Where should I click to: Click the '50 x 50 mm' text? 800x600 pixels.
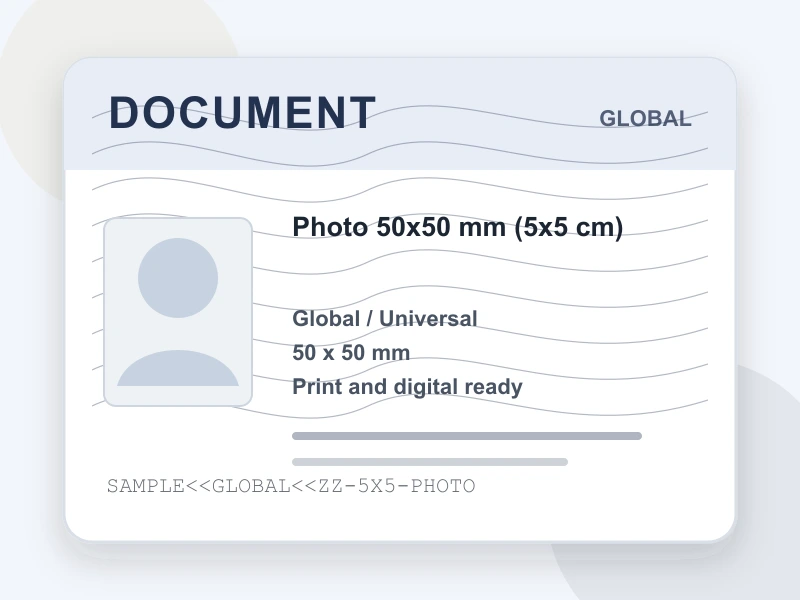(x=351, y=353)
